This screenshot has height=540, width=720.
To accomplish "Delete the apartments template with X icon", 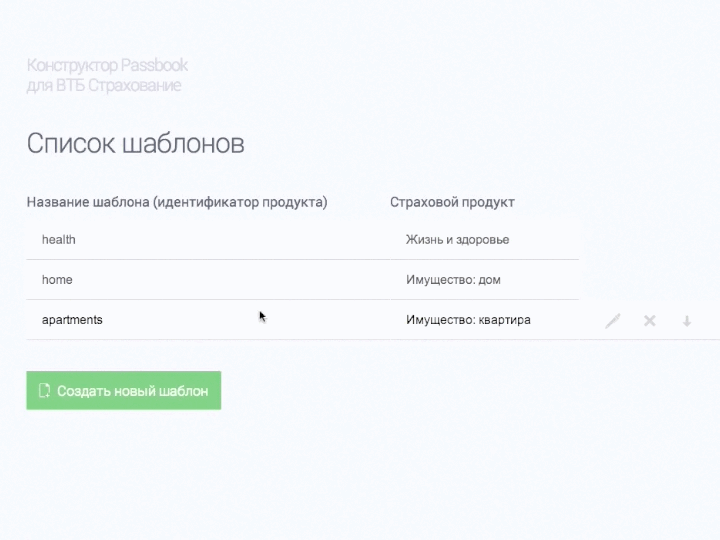I will 650,321.
